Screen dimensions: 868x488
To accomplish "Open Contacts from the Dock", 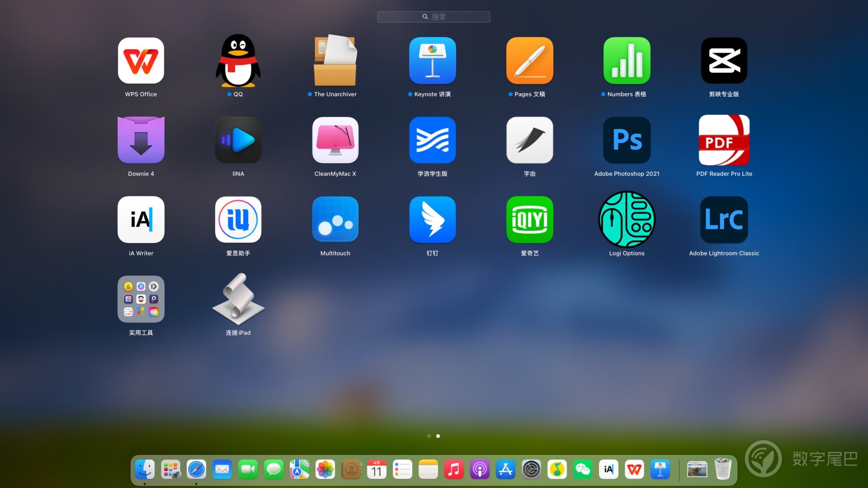I will (351, 469).
